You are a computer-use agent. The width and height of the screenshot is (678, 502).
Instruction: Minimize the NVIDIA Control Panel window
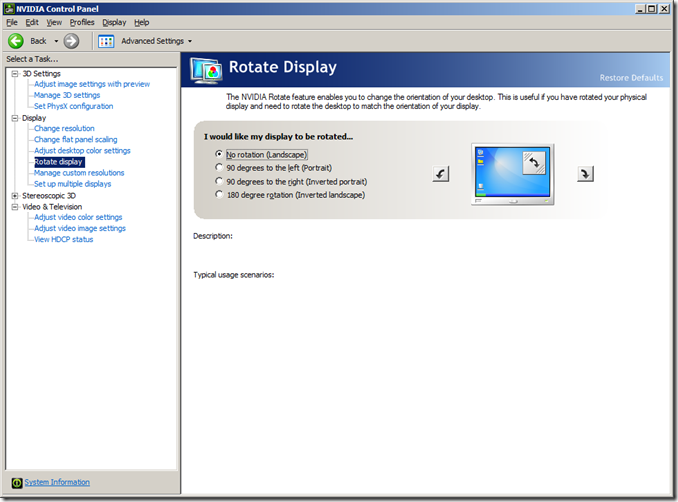point(641,9)
